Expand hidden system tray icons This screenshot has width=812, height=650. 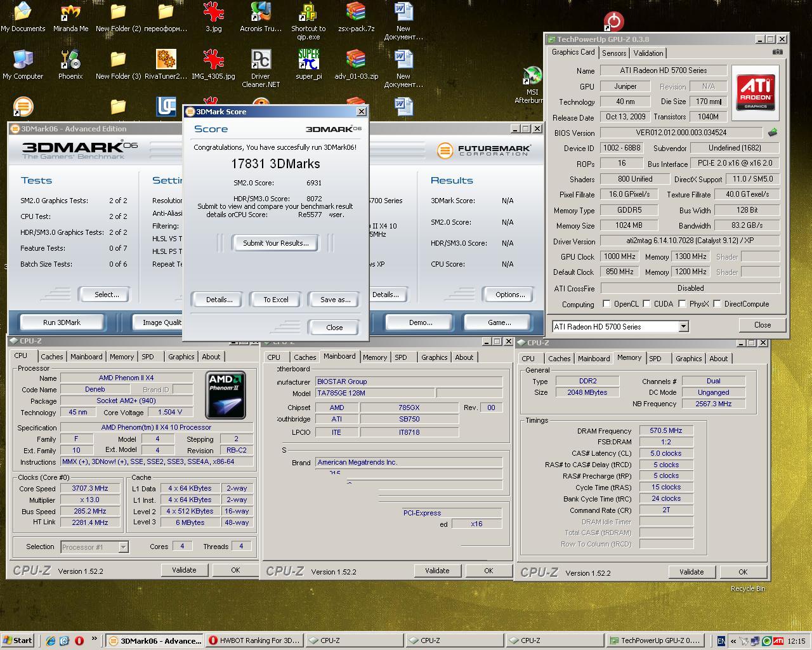point(733,640)
